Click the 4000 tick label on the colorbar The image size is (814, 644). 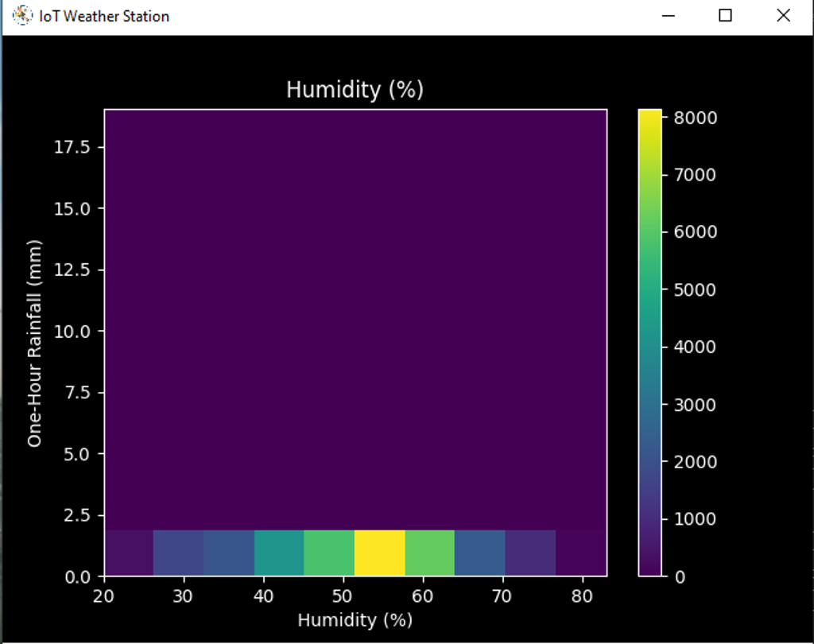pyautogui.click(x=696, y=347)
